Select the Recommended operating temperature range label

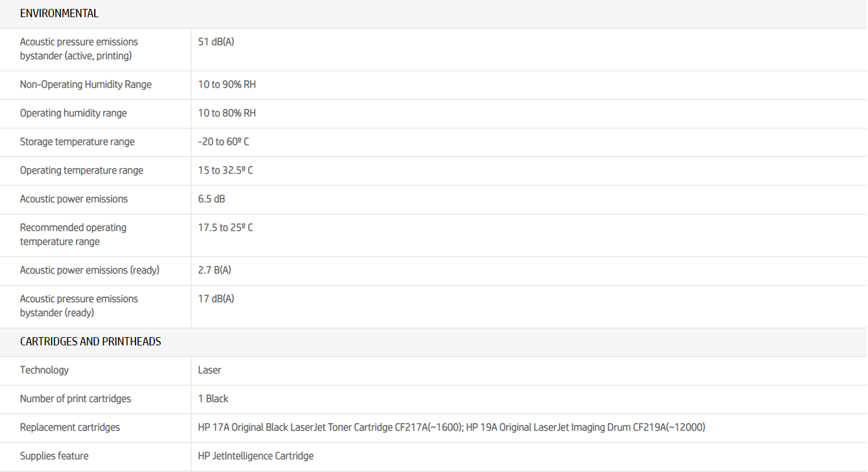point(73,235)
